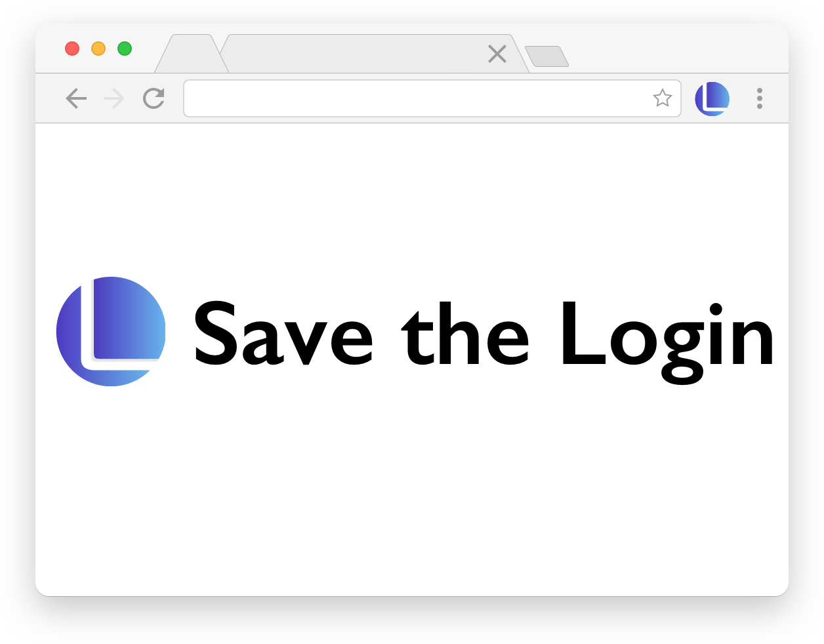This screenshot has height=644, width=824.
Task: Click the large gradient circle logo
Action: [x=111, y=331]
